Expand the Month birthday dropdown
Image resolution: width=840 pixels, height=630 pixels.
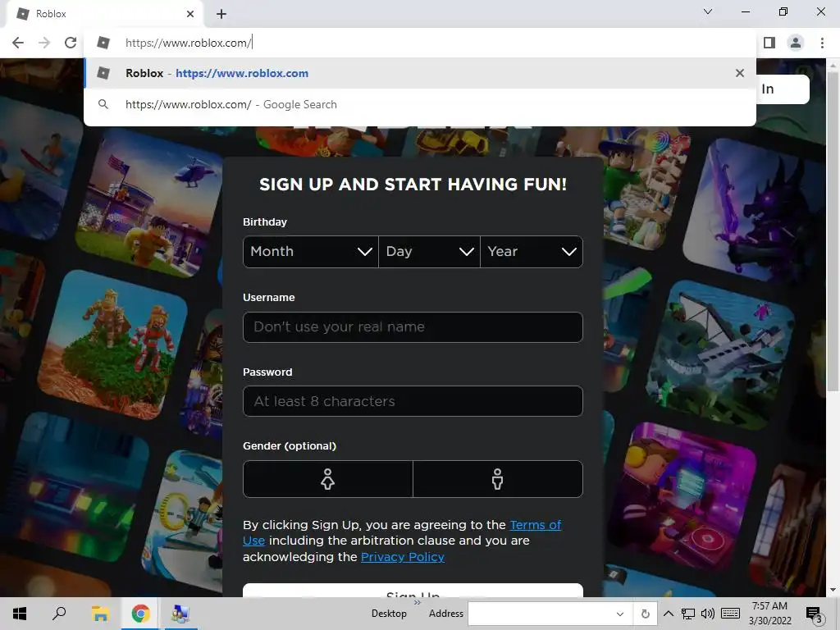point(311,252)
